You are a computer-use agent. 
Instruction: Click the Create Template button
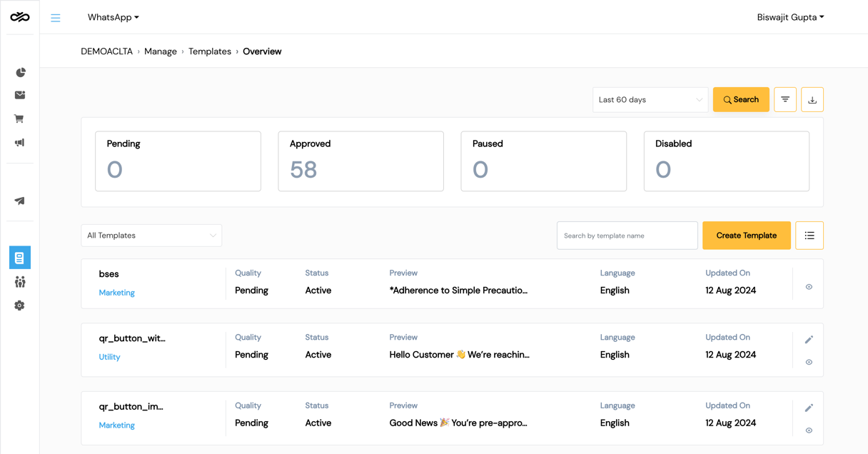[747, 236]
